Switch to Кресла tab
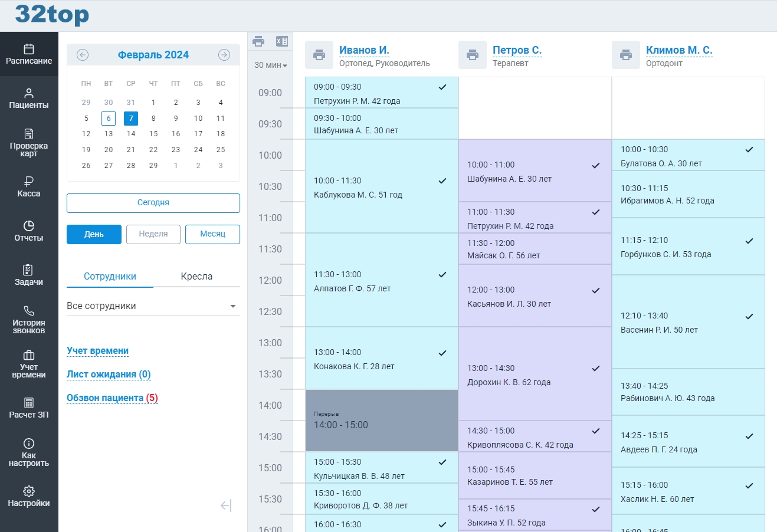 coord(196,277)
